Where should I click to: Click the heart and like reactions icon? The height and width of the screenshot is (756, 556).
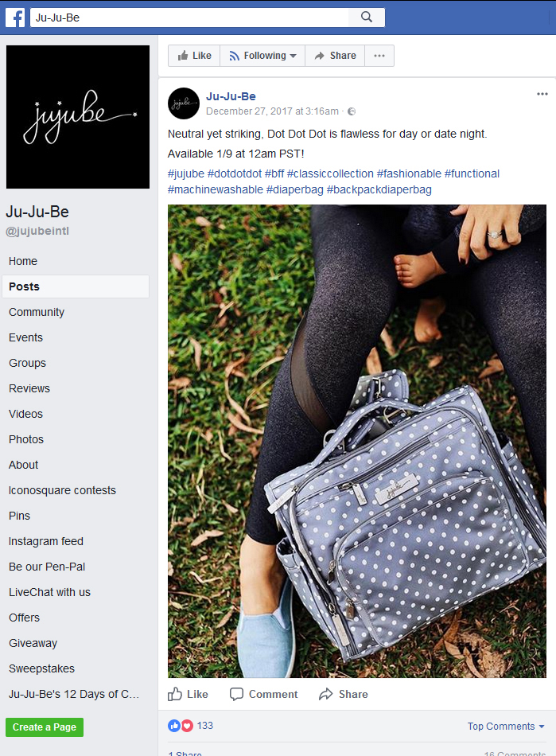(181, 726)
